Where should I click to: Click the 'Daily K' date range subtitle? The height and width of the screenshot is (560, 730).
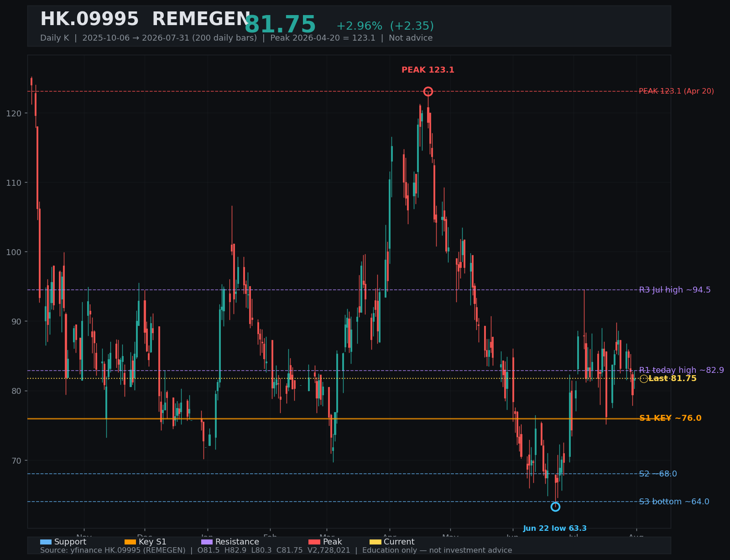(x=236, y=38)
